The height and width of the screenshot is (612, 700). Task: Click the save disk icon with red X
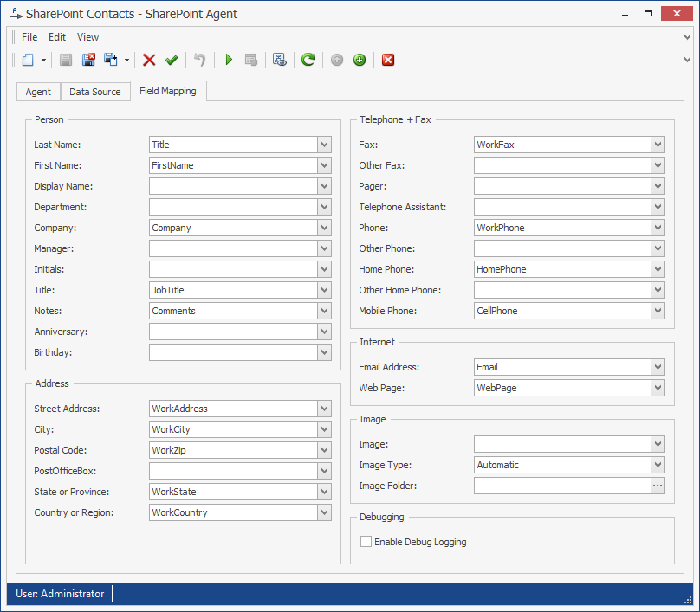(x=88, y=60)
